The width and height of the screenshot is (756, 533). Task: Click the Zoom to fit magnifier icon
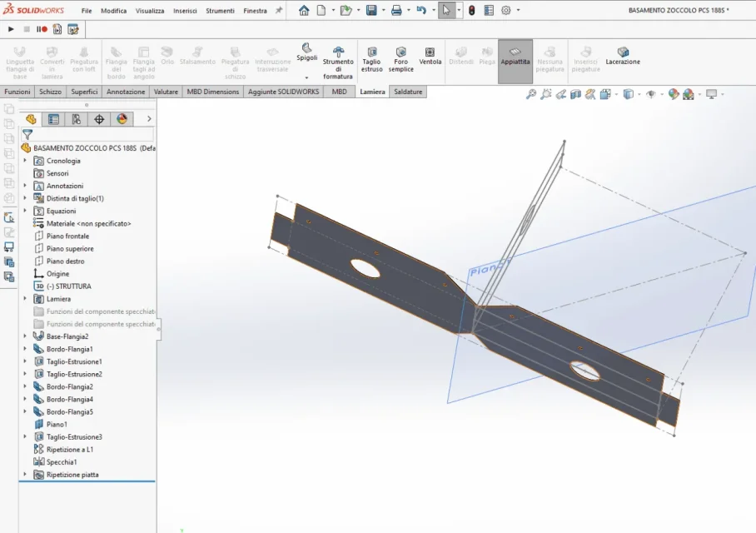coord(531,94)
